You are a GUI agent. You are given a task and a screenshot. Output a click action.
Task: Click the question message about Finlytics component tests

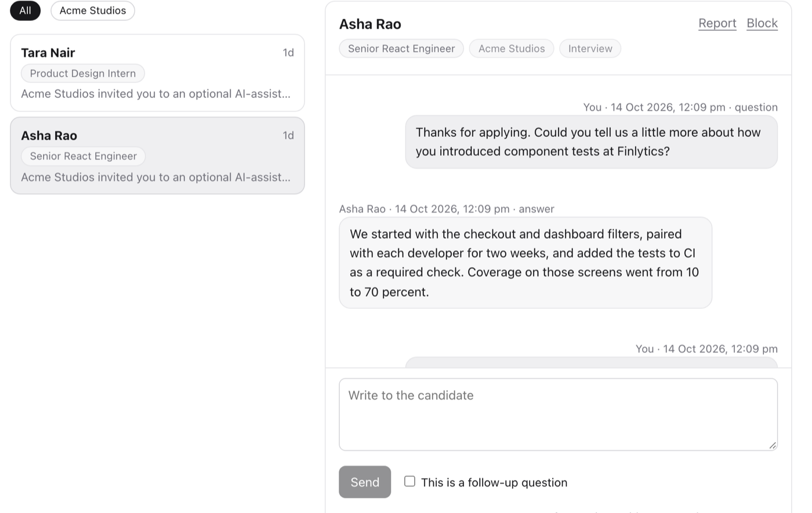click(591, 142)
